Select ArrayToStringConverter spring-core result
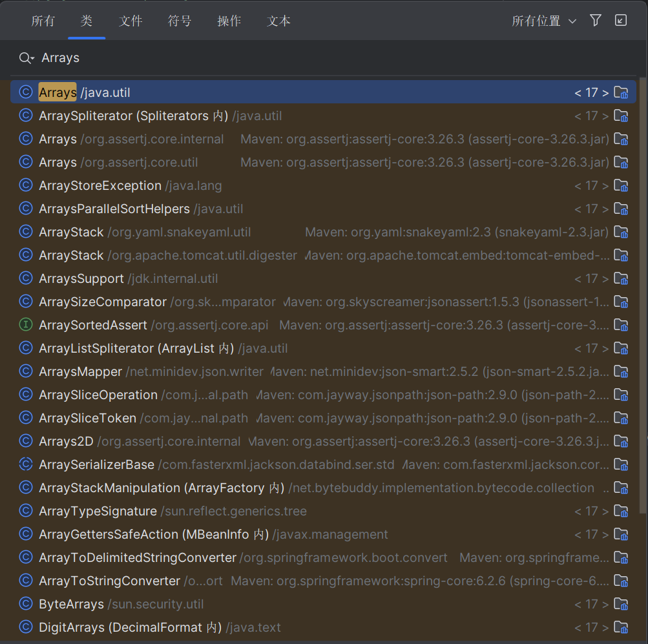648x644 pixels. coord(323,581)
